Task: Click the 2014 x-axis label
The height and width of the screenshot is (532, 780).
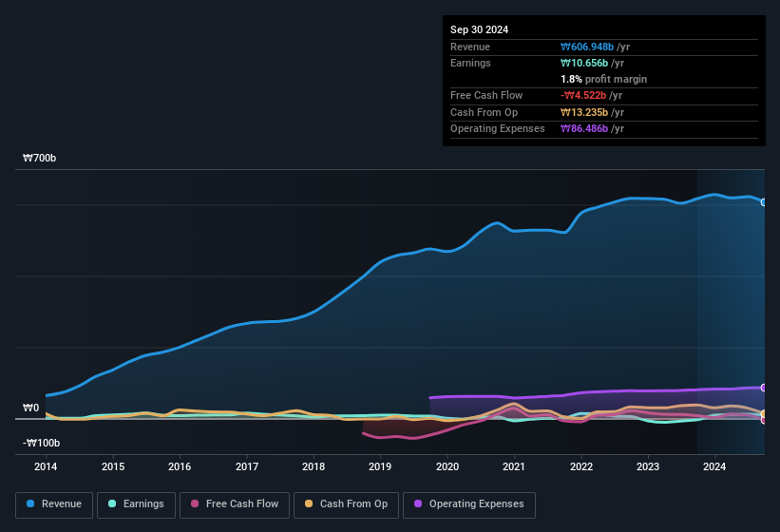Action: [46, 466]
